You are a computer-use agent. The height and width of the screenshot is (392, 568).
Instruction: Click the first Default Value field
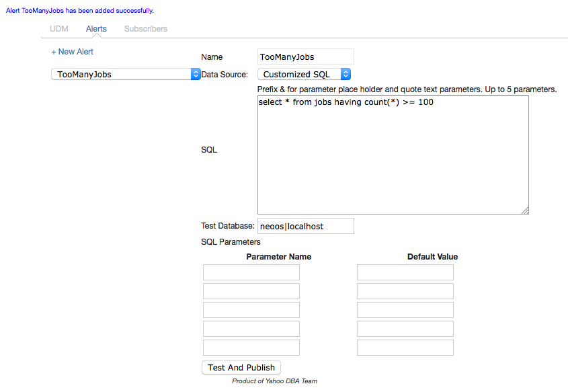pyautogui.click(x=405, y=272)
